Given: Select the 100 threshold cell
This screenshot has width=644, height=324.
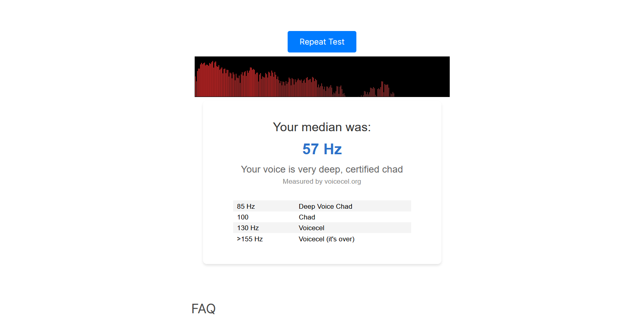Looking at the screenshot, I should [242, 217].
